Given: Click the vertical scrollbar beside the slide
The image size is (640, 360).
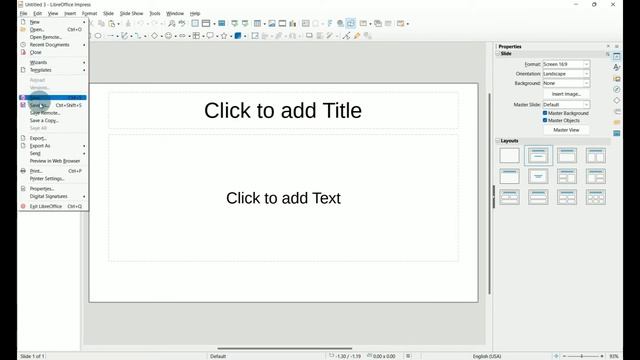Looking at the screenshot, I should point(489,194).
